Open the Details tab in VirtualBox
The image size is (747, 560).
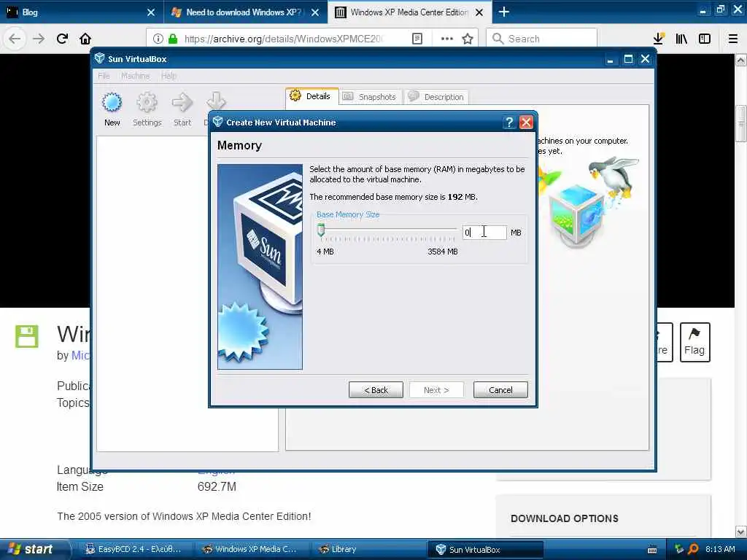(x=312, y=96)
